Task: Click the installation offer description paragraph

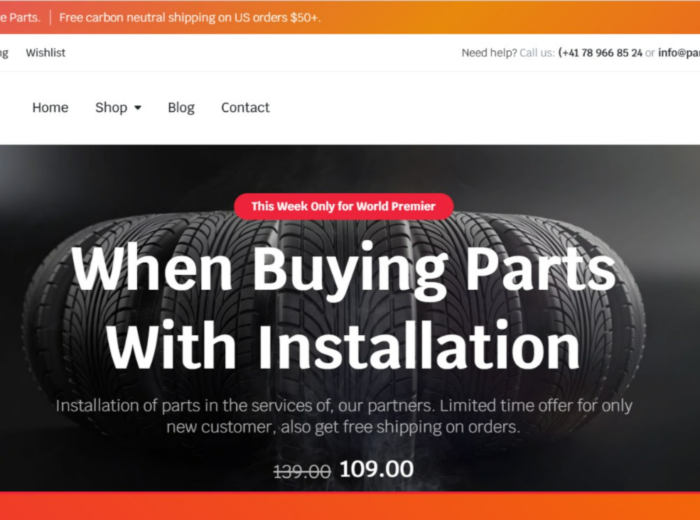Action: point(343,416)
